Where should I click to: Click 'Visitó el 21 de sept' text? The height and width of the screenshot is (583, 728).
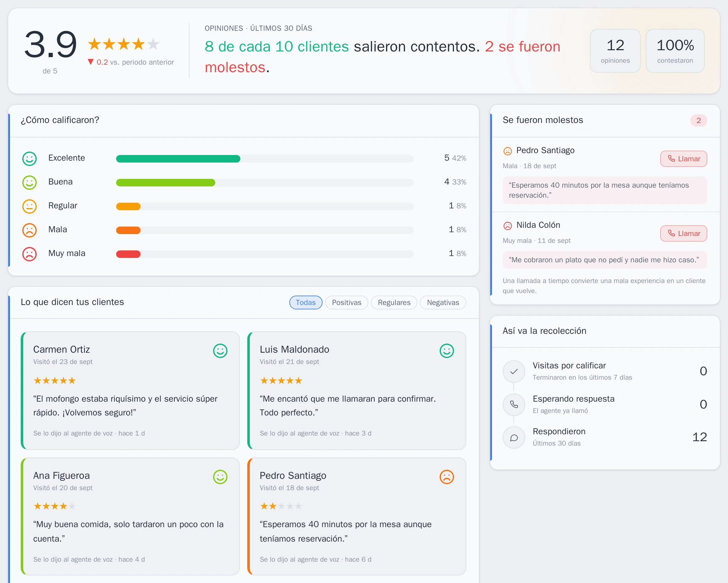pos(289,361)
